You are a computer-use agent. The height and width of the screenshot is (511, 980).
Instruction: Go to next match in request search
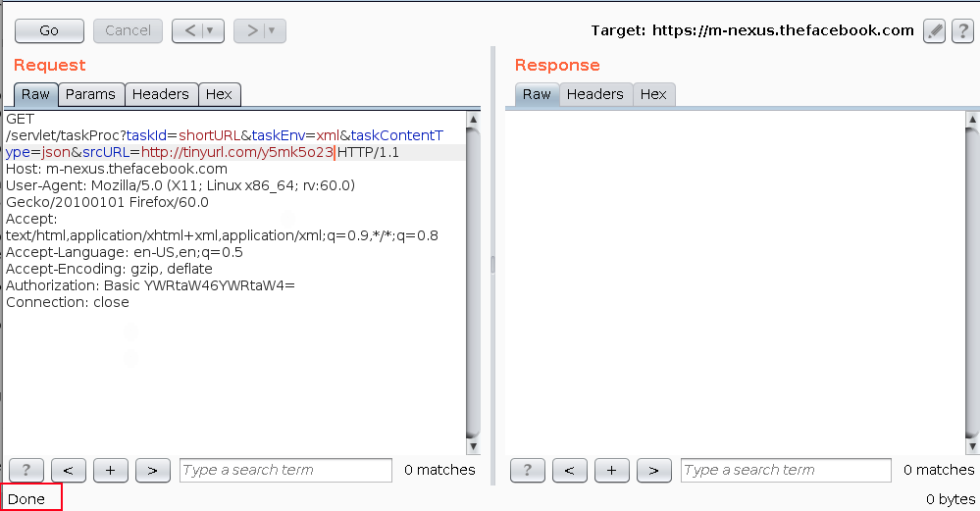pos(152,470)
